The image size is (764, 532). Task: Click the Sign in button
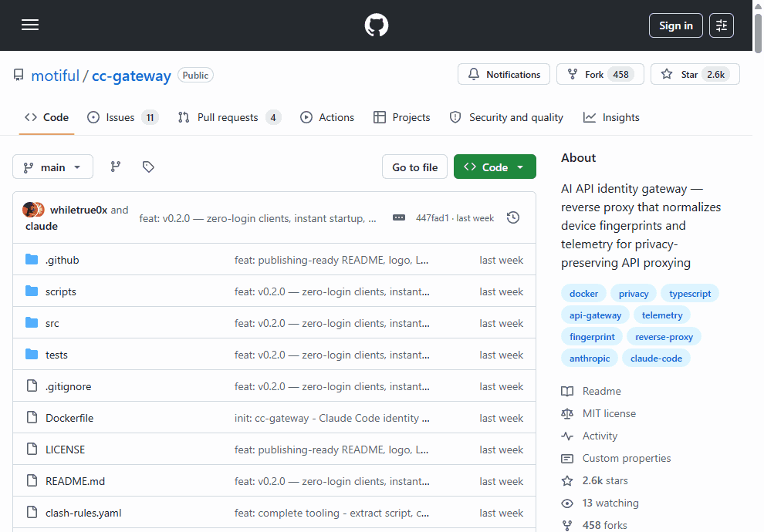[675, 25]
